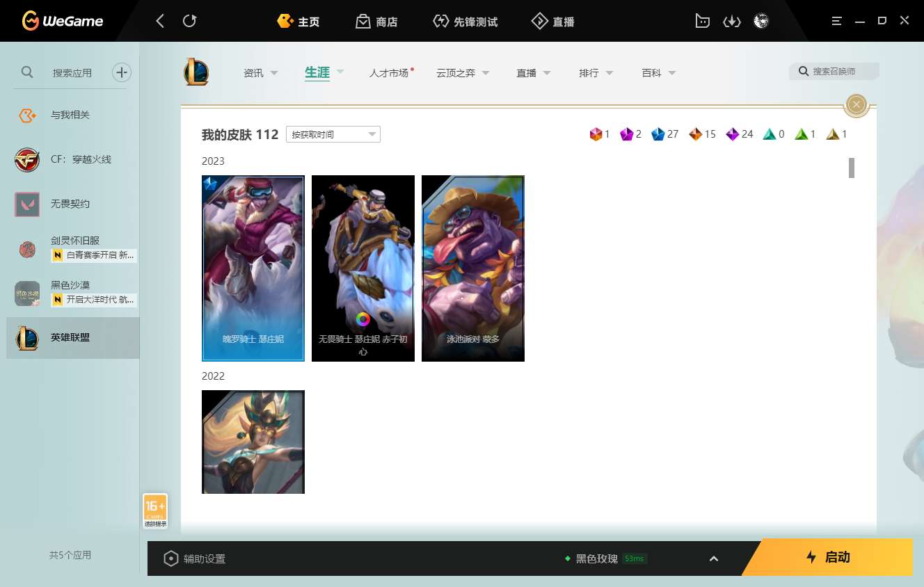Close the skins panel with gold X
This screenshot has height=587, width=924.
pos(857,105)
